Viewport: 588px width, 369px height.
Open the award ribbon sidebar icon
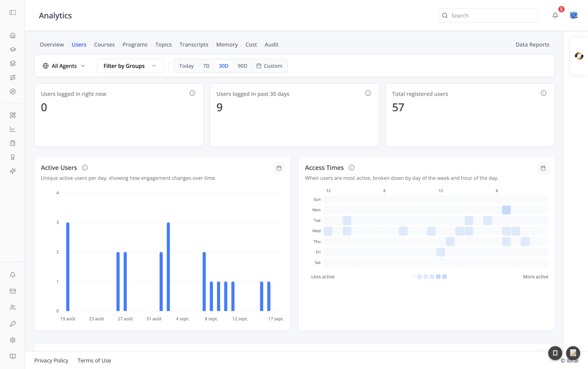tap(13, 157)
